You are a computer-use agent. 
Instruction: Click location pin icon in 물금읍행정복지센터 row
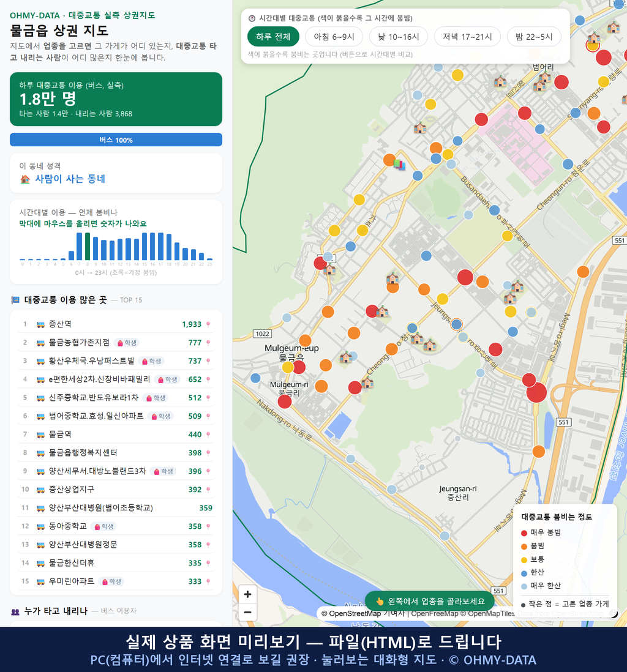coord(208,453)
